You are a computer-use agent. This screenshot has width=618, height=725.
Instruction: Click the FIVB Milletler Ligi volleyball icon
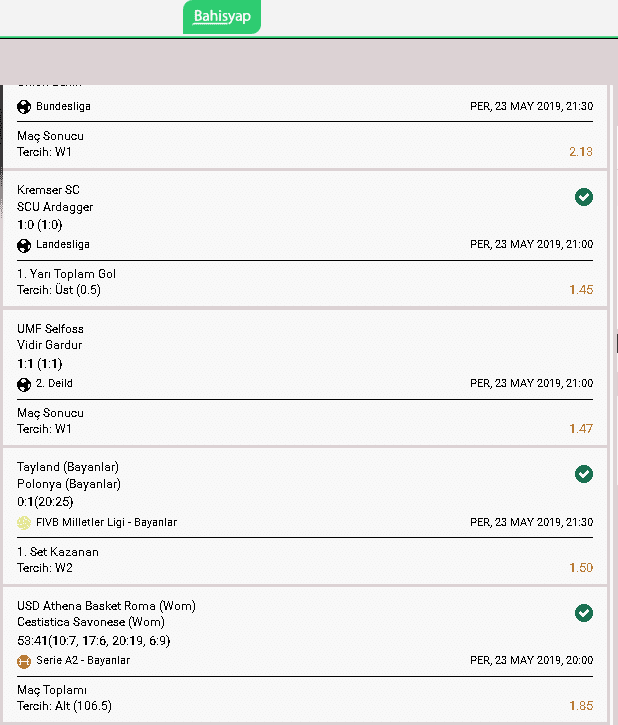coord(24,522)
